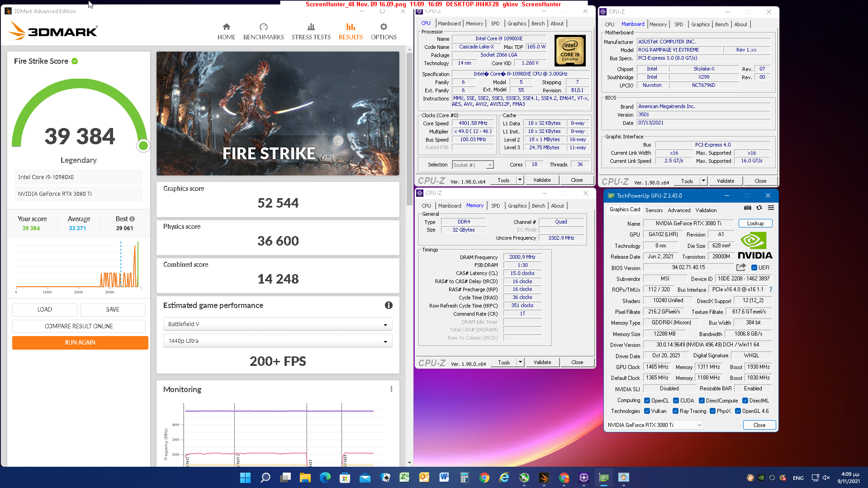
Task: Open About tab in CPU-Z Mainboard window
Action: [740, 24]
